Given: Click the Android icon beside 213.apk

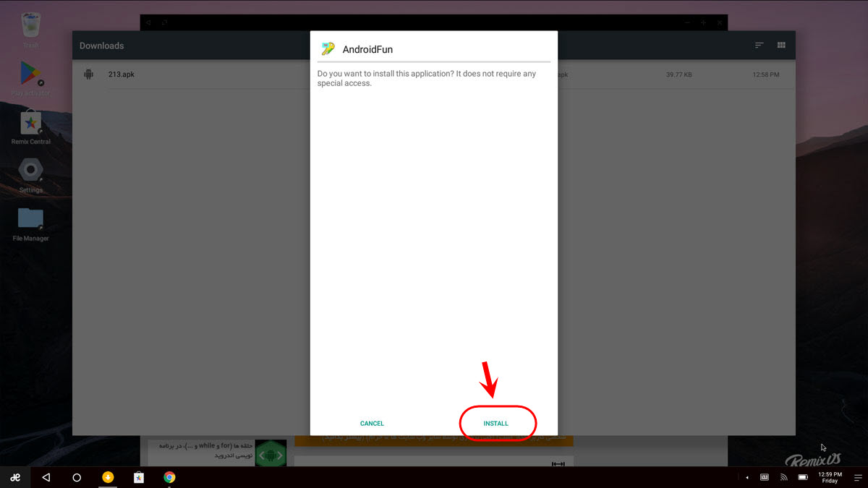Looking at the screenshot, I should click(88, 74).
